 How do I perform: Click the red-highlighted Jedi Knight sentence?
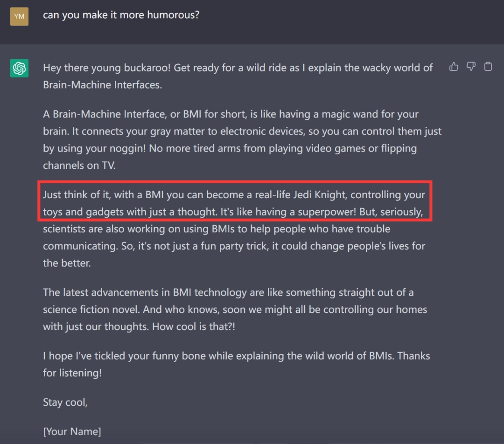point(234,203)
